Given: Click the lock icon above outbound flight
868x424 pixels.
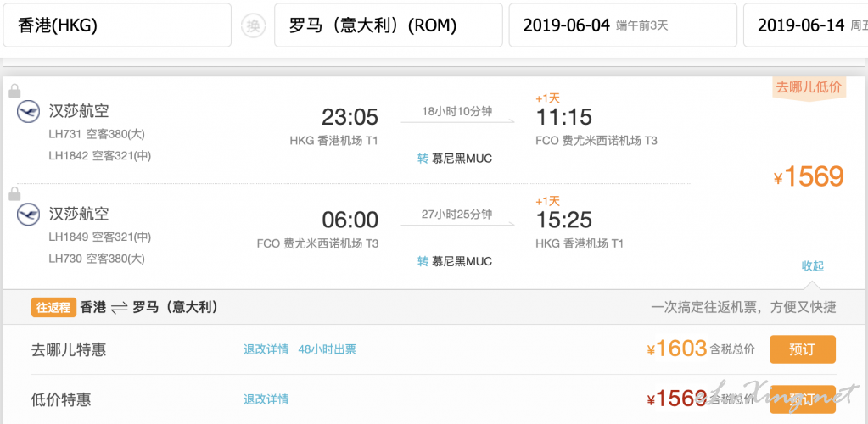Looking at the screenshot, I should click(x=14, y=90).
